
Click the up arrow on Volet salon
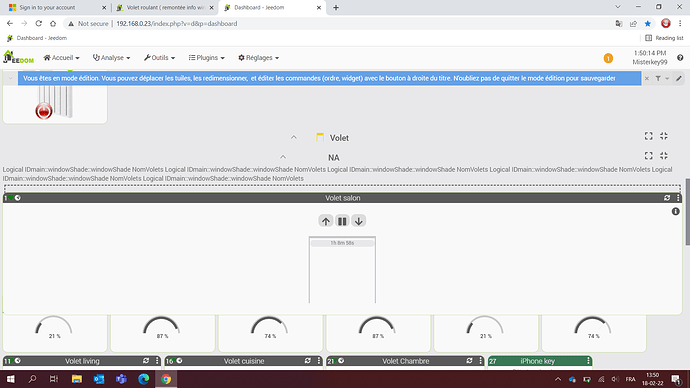tap(326, 221)
